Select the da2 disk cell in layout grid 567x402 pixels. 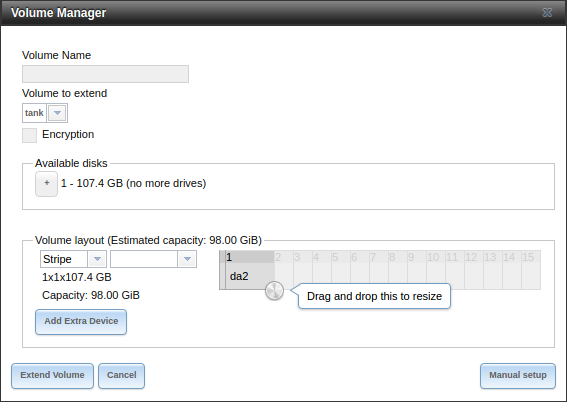coord(250,276)
